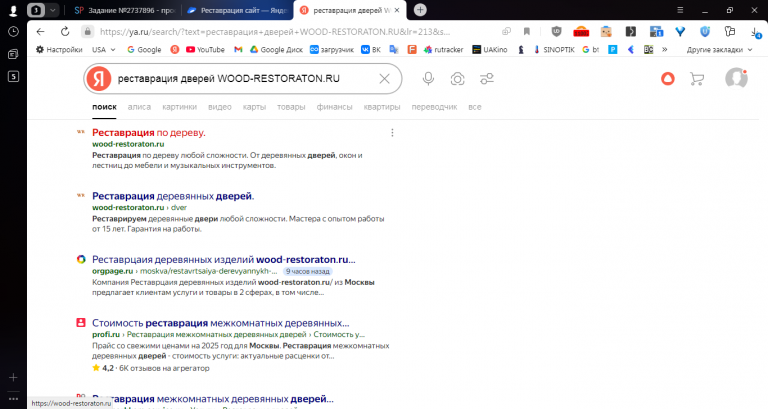The width and height of the screenshot is (768, 409).
Task: Open the Настройки bookmark
Action: tap(59, 49)
